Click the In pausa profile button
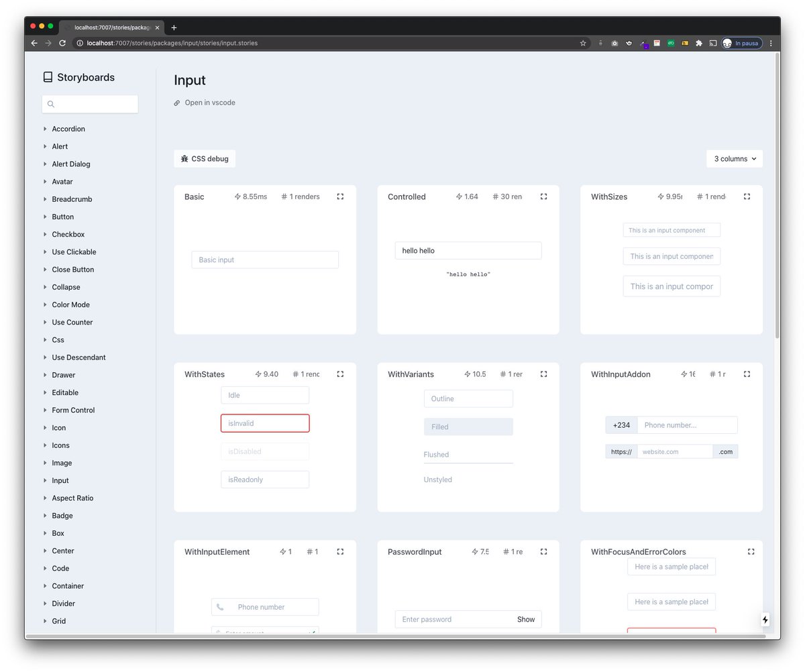 [741, 43]
